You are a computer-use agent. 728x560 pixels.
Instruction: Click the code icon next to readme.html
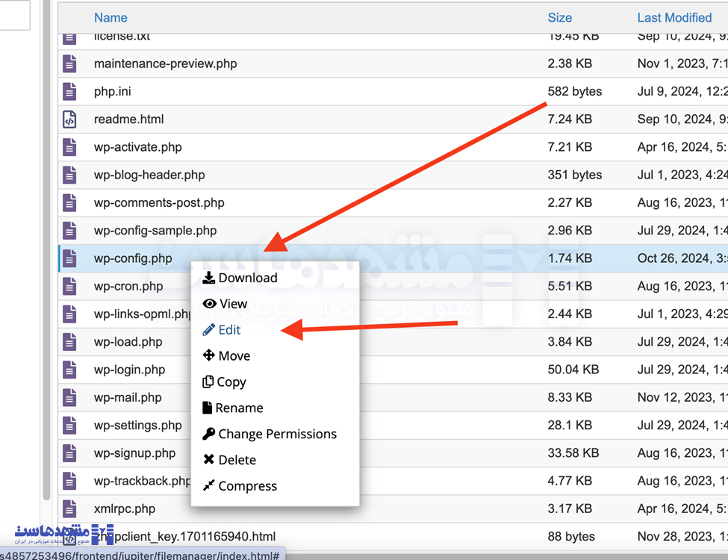(69, 119)
